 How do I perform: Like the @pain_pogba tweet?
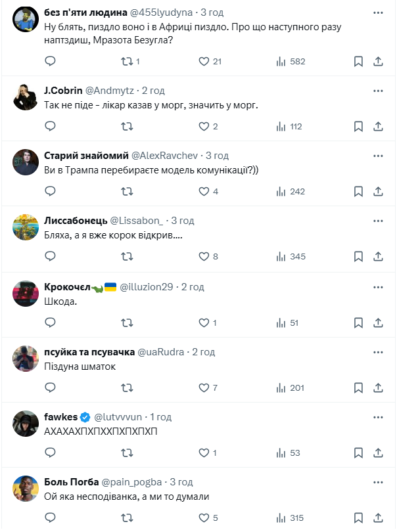click(x=204, y=517)
